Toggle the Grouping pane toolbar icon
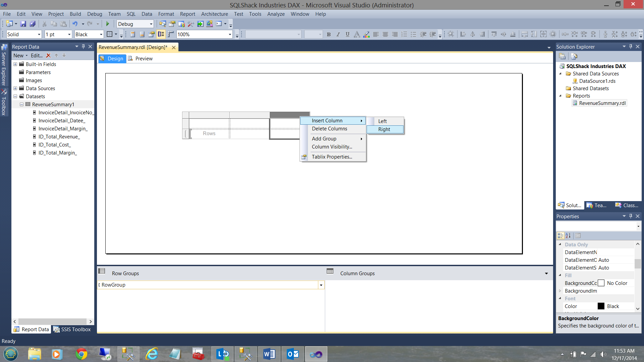Image resolution: width=644 pixels, height=362 pixels. (161, 34)
